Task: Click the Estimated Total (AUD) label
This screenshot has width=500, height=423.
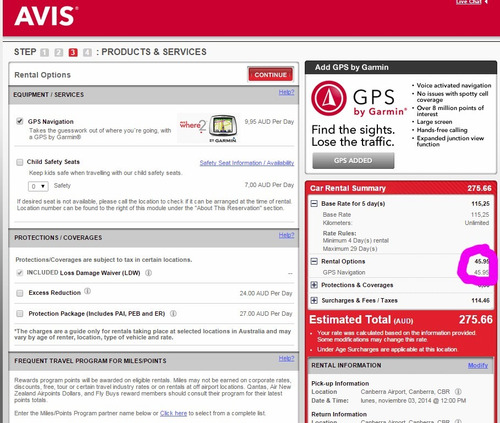Action: click(361, 320)
